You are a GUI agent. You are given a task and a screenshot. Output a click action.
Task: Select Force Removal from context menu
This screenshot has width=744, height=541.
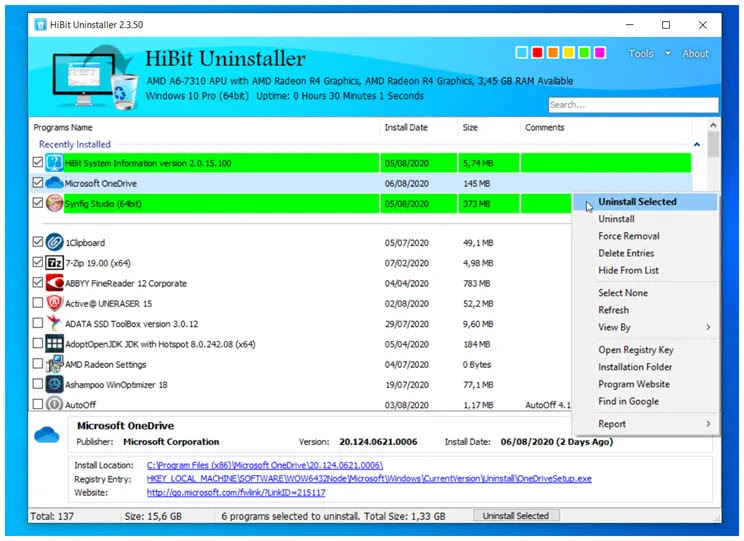pyautogui.click(x=645, y=236)
